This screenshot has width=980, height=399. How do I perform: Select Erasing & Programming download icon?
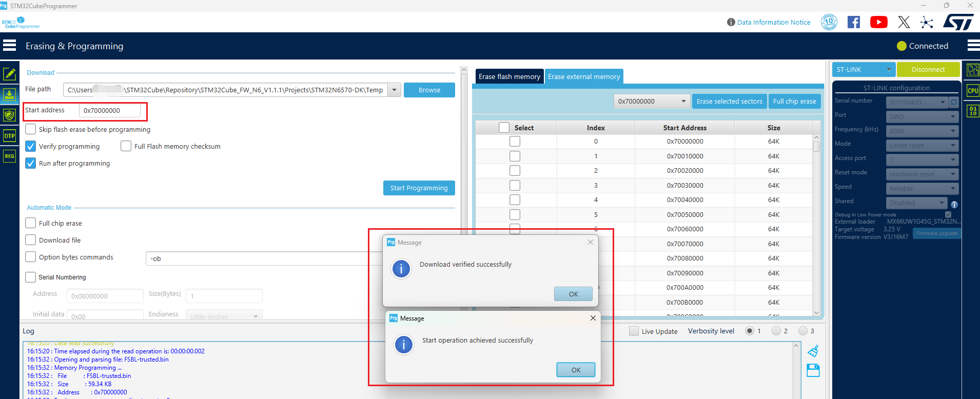point(9,95)
